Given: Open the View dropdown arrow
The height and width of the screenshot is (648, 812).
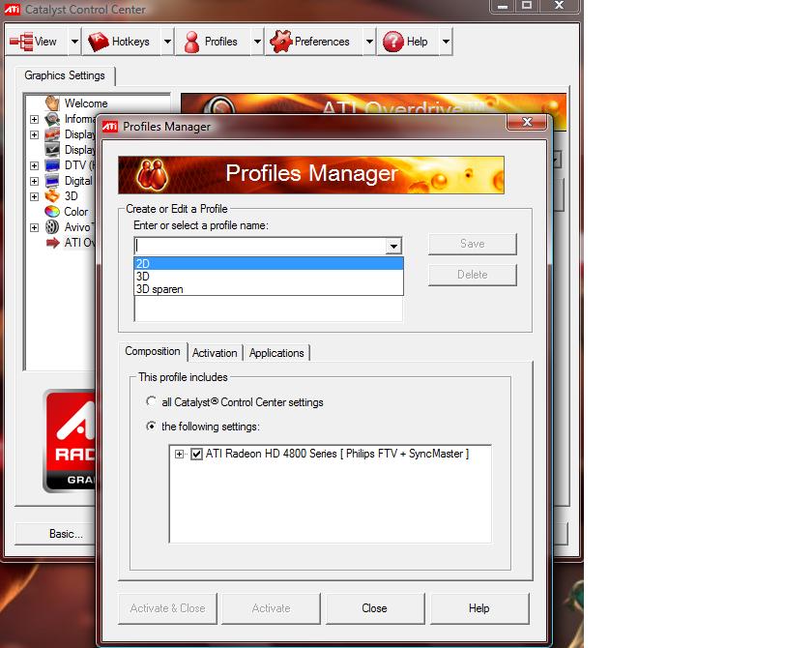Looking at the screenshot, I should tap(74, 42).
